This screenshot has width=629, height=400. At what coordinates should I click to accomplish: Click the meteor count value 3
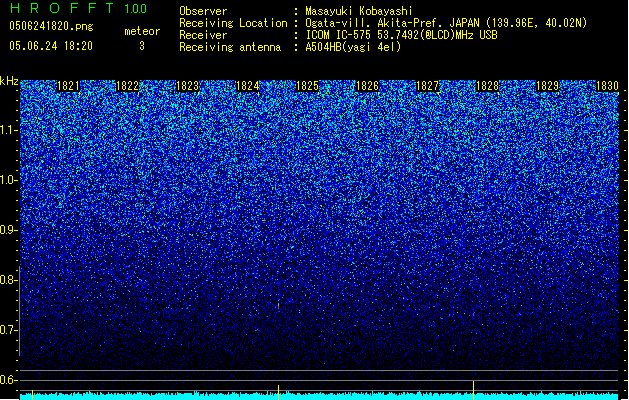142,46
